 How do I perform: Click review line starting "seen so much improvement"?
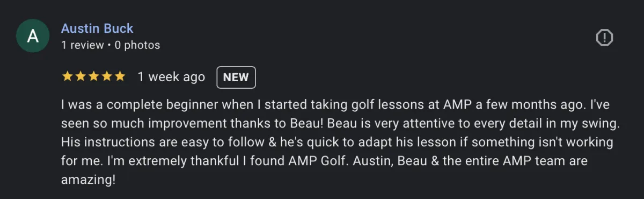341,124
